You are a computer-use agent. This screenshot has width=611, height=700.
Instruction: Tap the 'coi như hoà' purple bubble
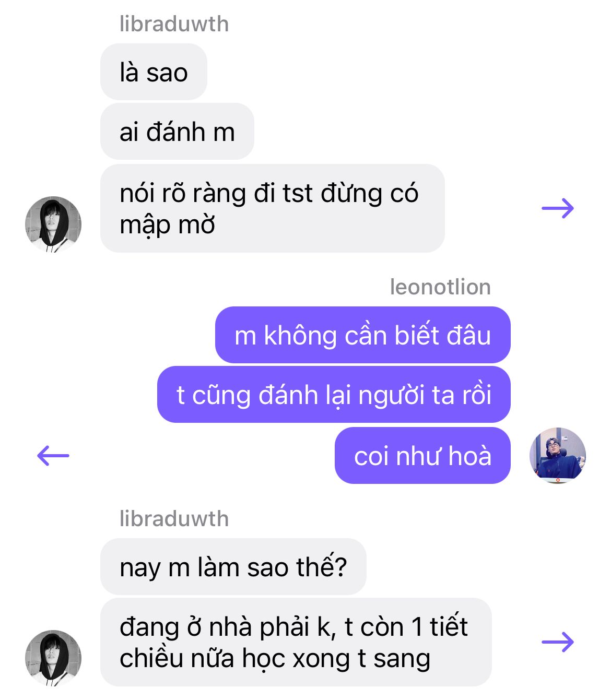(x=422, y=456)
